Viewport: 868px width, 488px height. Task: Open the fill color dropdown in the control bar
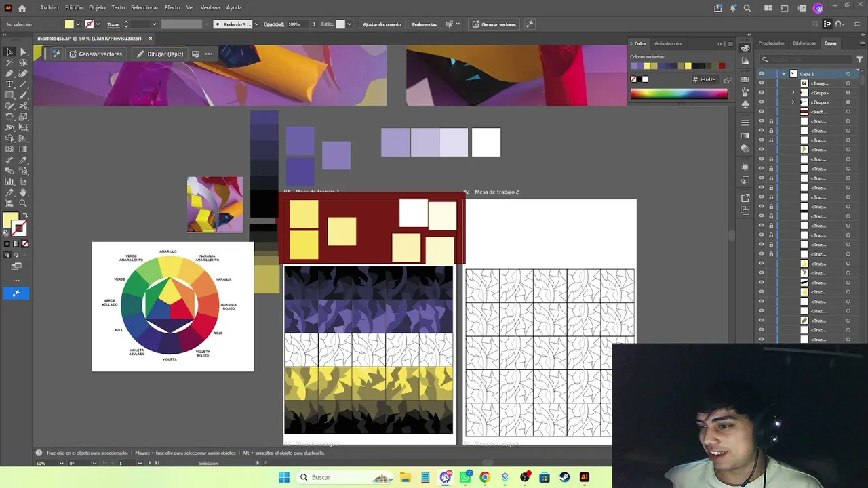click(x=78, y=24)
